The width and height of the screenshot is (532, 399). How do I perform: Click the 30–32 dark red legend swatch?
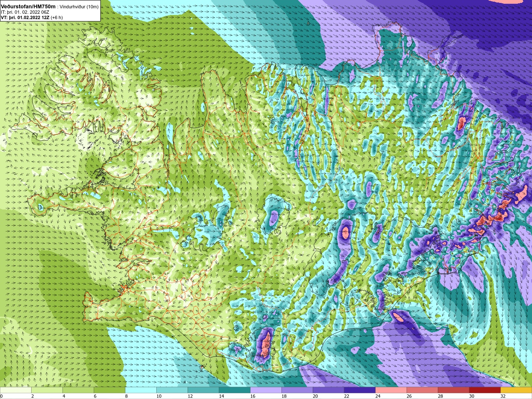tap(485, 390)
